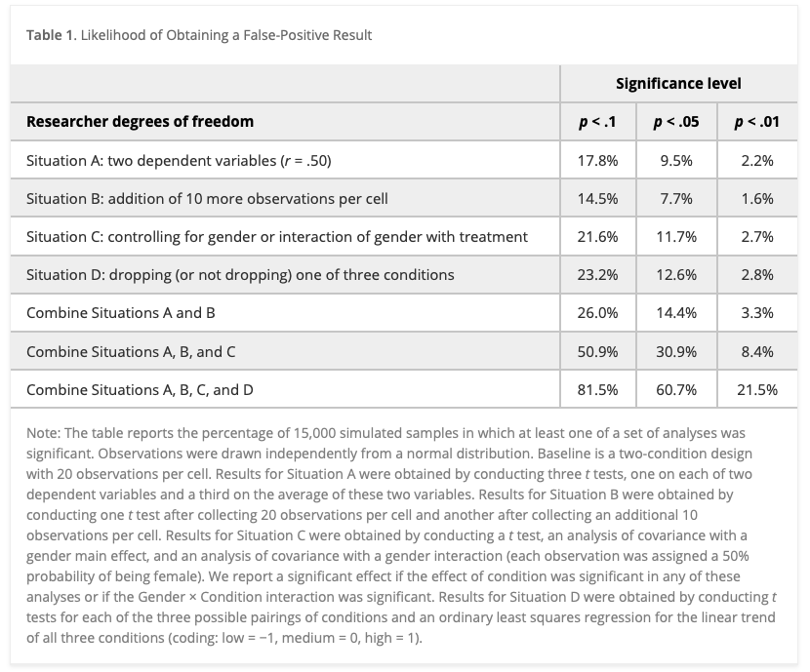Screen dimensions: 810x672
Task: Click the Situation B row label
Action: pyautogui.click(x=207, y=199)
